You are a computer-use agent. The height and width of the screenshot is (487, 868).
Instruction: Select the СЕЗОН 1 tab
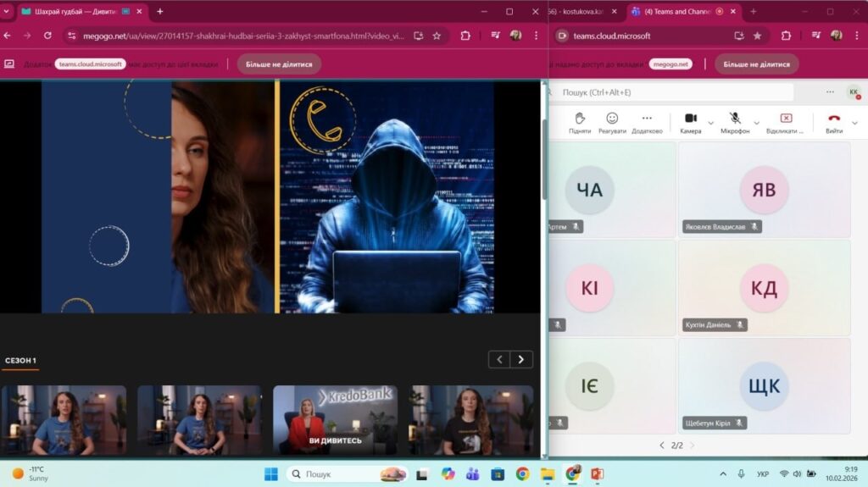click(x=20, y=361)
